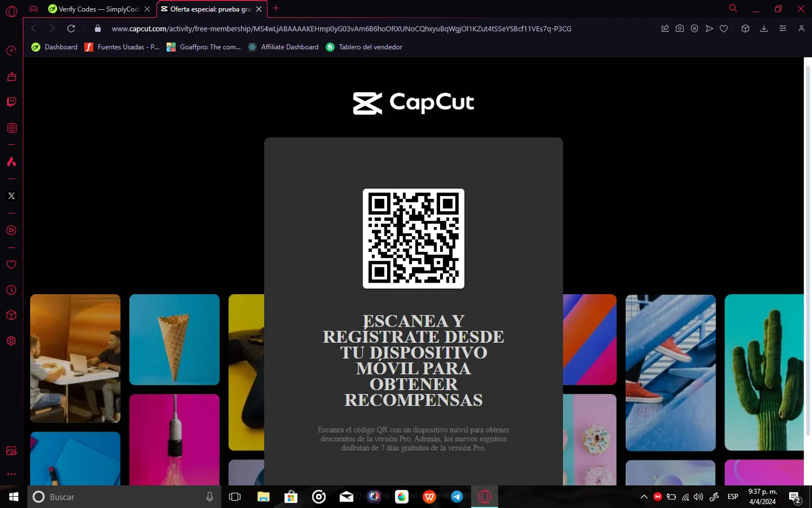Click the light bulb on pink thumbnail

pos(174,440)
